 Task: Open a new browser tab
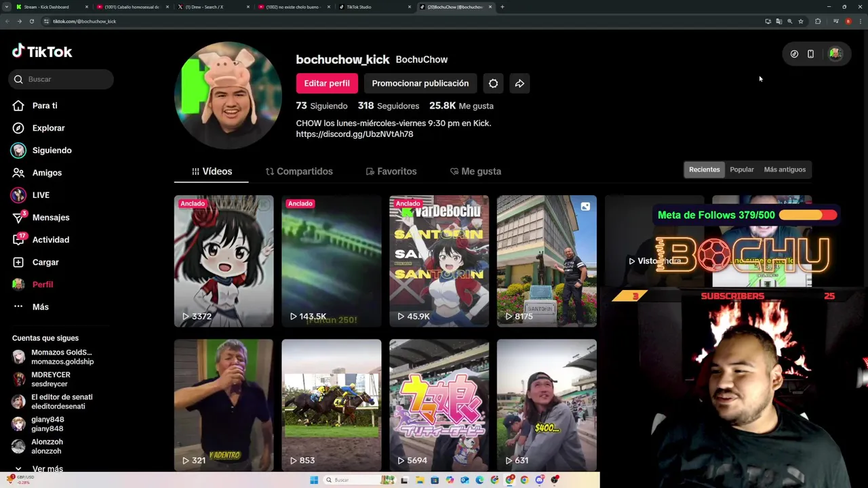(502, 7)
